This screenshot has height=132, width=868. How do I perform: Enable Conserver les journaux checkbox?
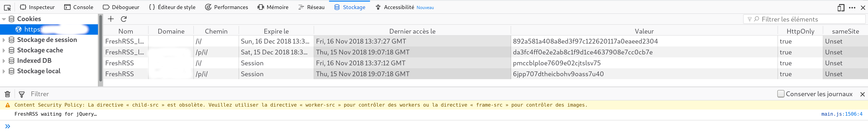[x=781, y=93]
